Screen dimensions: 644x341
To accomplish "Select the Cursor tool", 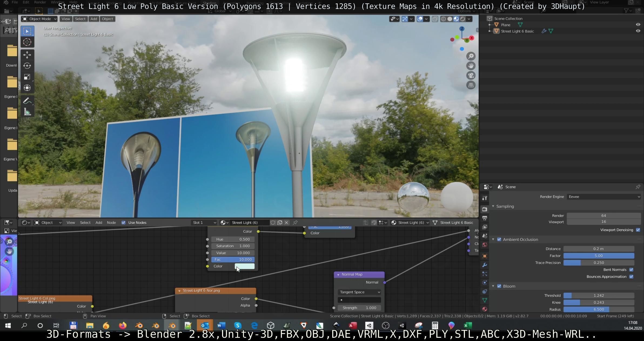I will point(27,42).
